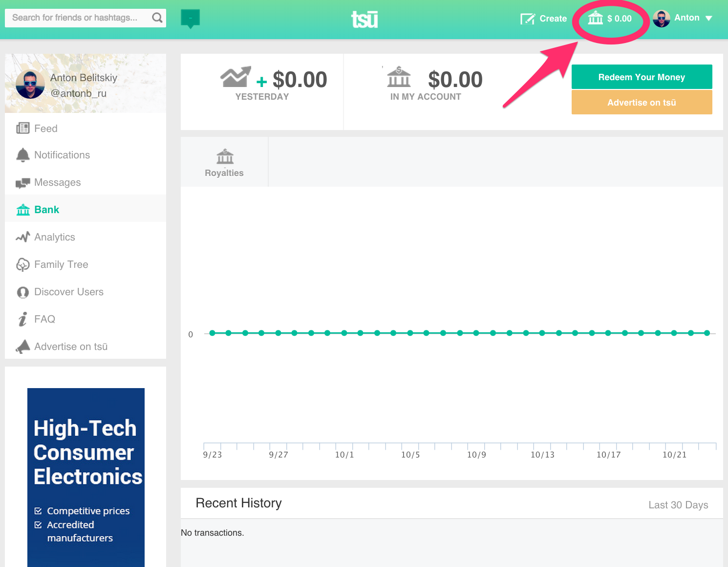Image resolution: width=728 pixels, height=567 pixels.
Task: Click the Analytics graph icon
Action: point(22,237)
